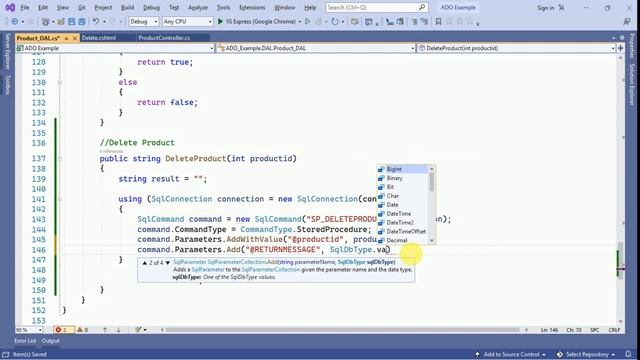
Task: Click the bookmark icon in toolbar
Action: 438,22
